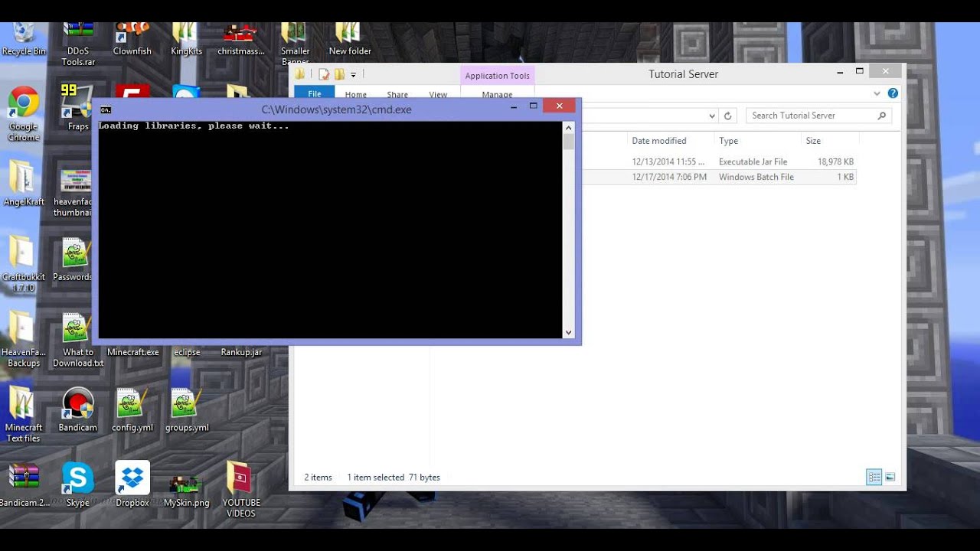The height and width of the screenshot is (551, 980).
Task: Open the YOUTUBE VIDEOS folder
Action: coord(240,490)
